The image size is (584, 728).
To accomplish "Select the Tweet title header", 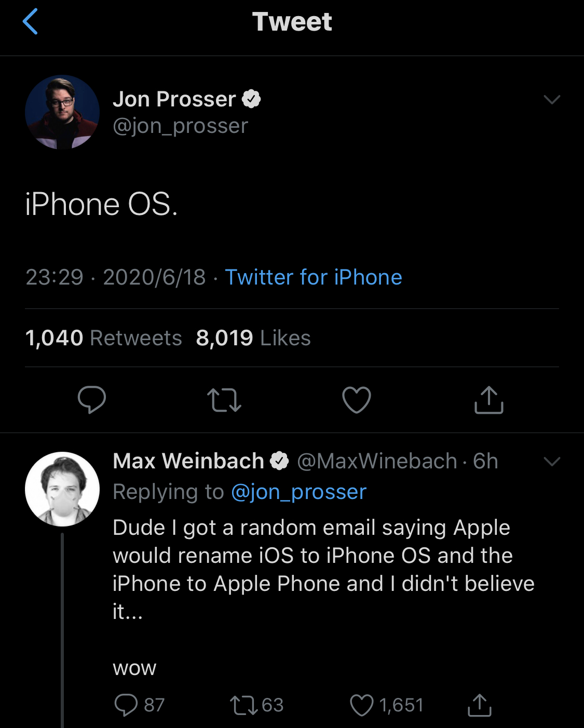I will (292, 22).
